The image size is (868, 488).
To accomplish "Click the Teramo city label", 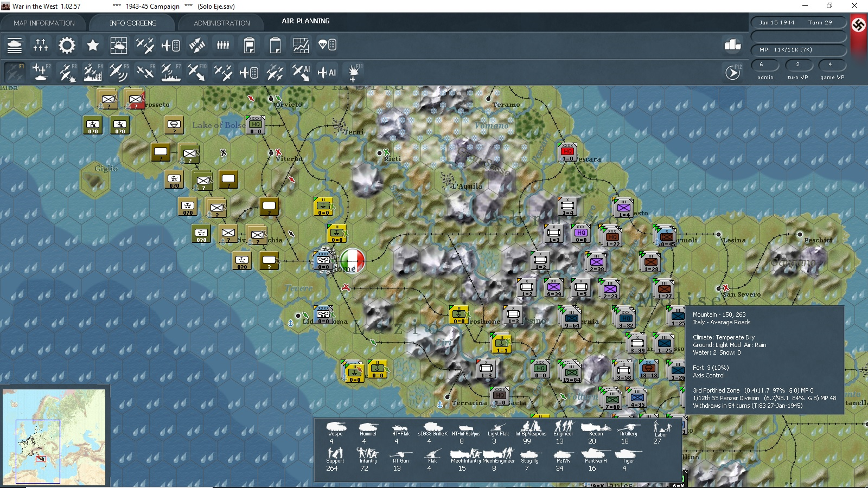I will pos(506,105).
